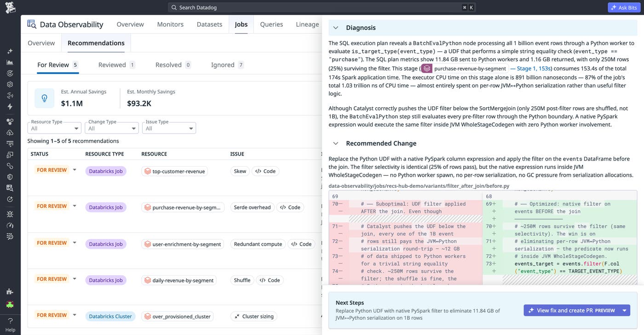Click the Databricks Cluster resource type badge
This screenshot has height=335, width=644.
[110, 317]
